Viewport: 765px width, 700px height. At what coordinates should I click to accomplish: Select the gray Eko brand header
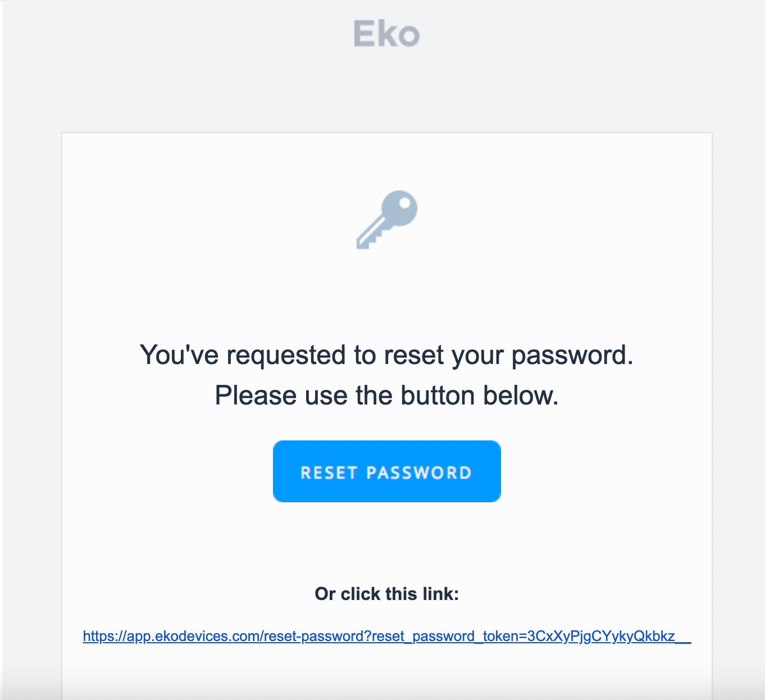(386, 34)
